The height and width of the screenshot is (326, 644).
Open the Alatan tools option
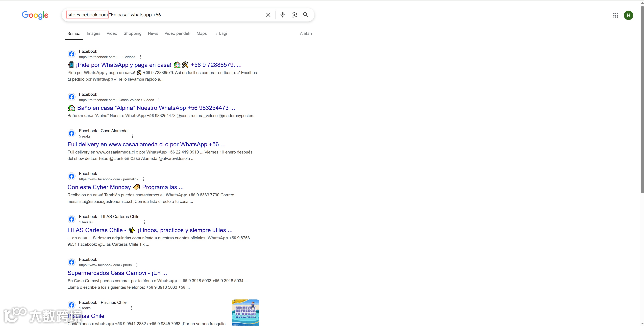[x=306, y=33]
